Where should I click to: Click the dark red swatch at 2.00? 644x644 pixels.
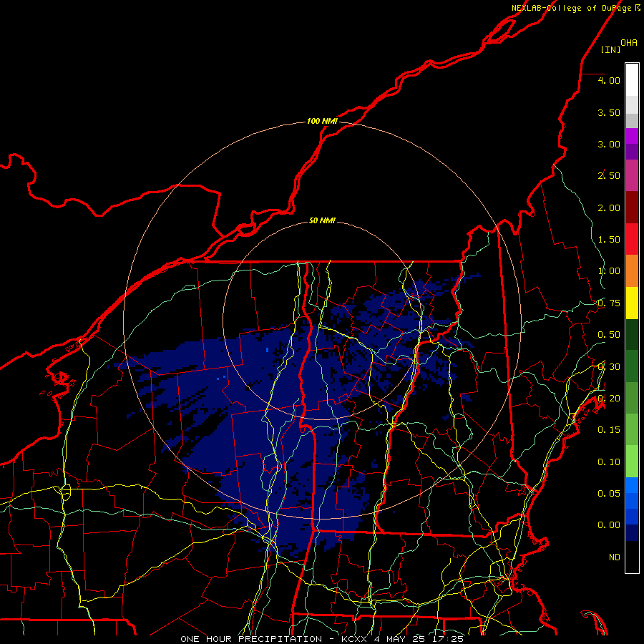pos(632,208)
